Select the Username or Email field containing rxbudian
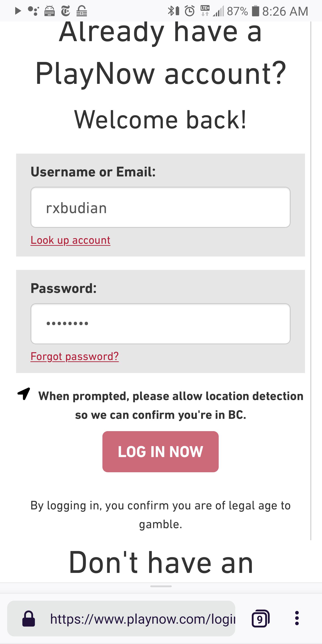Screen dimensions: 322x644 point(160,207)
